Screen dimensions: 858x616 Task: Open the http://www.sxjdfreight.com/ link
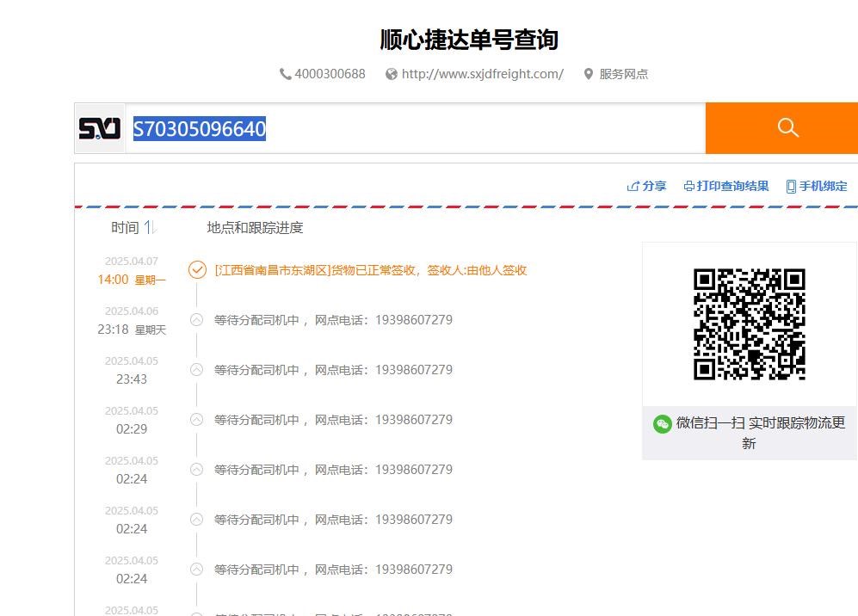[x=482, y=74]
